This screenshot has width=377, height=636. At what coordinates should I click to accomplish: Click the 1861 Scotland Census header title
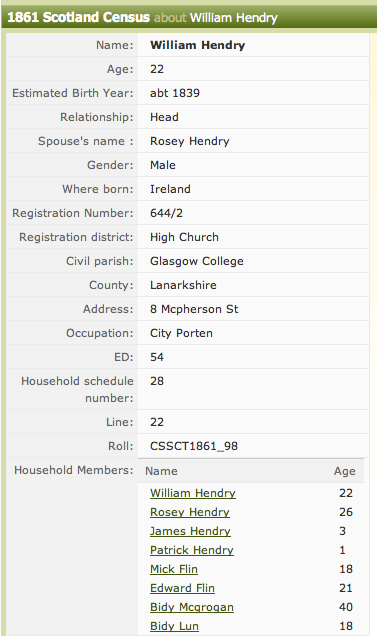pos(79,17)
